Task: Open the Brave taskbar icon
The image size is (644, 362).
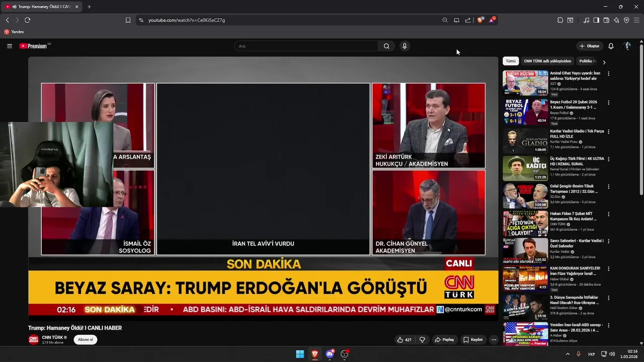Action: click(x=315, y=354)
